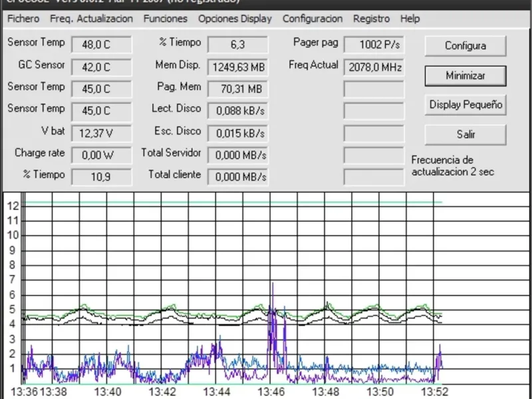Click the Charge rate 0,00 W field
The image size is (532, 399).
(x=102, y=156)
